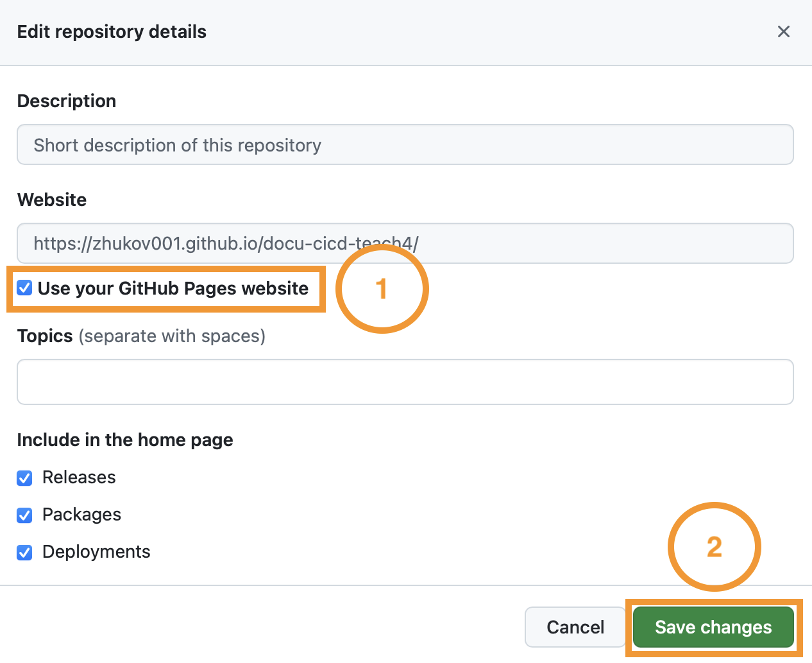Screen dimensions: 812x663
Task: Click the Deployments label text
Action: (96, 552)
